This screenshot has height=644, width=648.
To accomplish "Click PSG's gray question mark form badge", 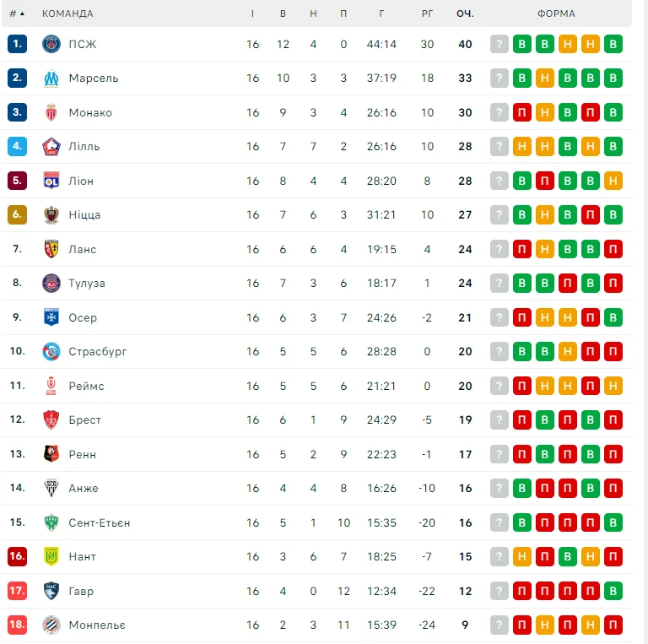I will pos(499,44).
